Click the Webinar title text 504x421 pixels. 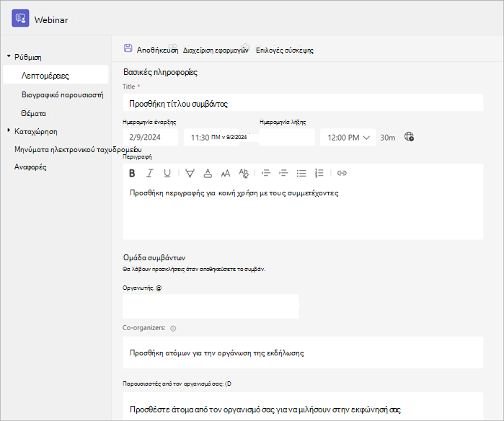(51, 20)
